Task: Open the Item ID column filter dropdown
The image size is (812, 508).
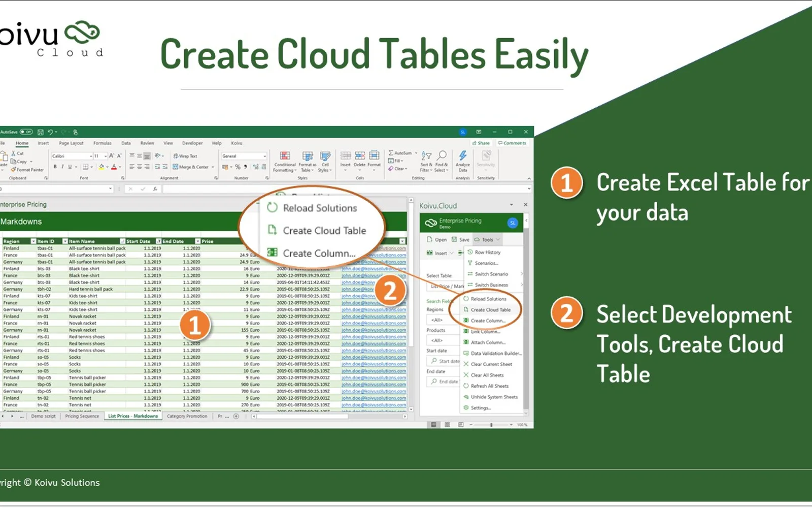Action: (65, 241)
